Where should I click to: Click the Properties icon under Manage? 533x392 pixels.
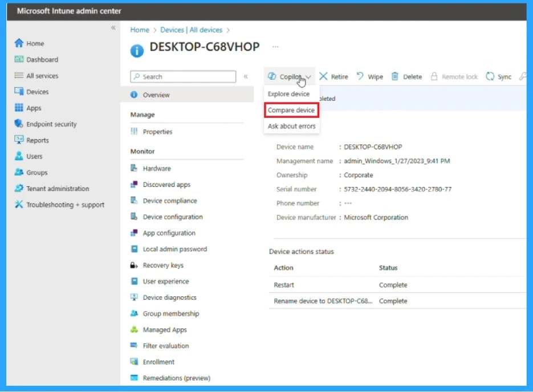pyautogui.click(x=135, y=131)
